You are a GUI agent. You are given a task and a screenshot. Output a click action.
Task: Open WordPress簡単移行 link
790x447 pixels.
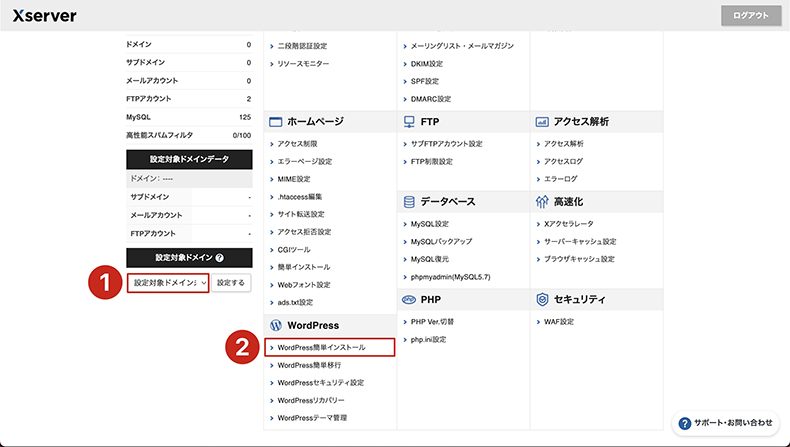tap(309, 365)
